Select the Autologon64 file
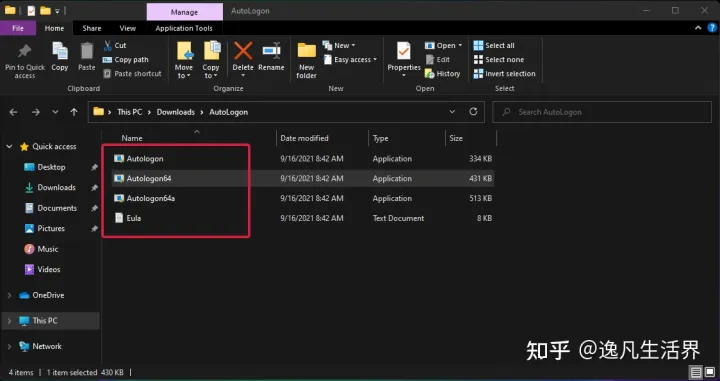The image size is (720, 381). coord(303,179)
